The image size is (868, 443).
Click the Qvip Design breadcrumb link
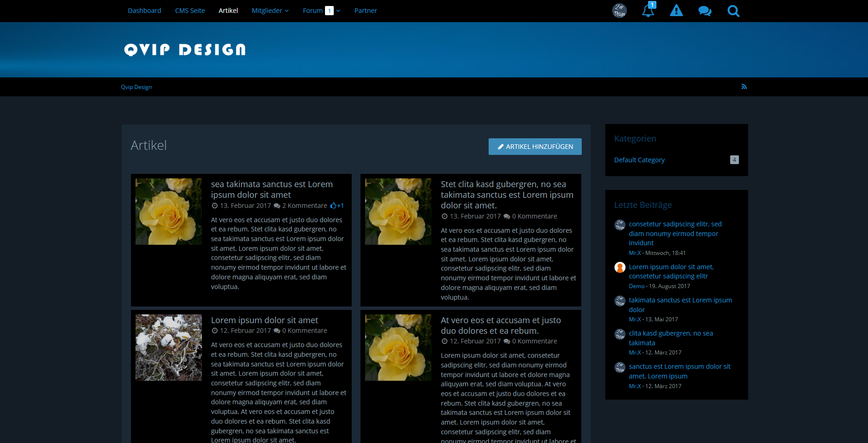point(136,87)
